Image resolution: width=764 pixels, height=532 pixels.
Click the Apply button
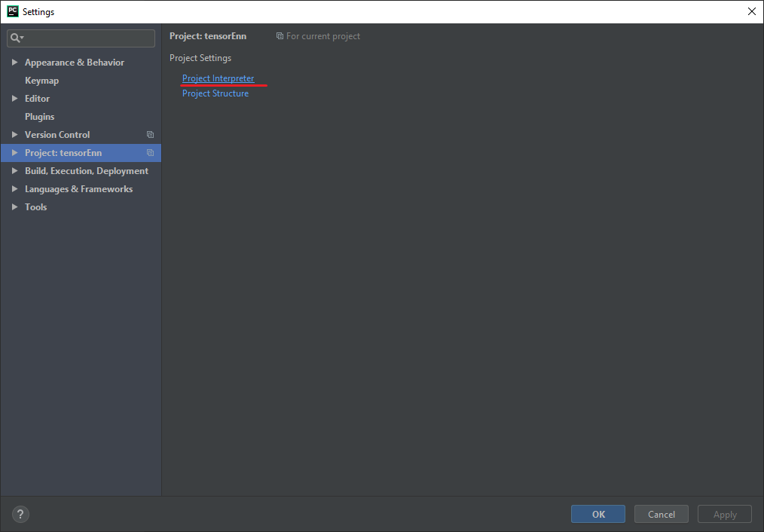pyautogui.click(x=725, y=514)
